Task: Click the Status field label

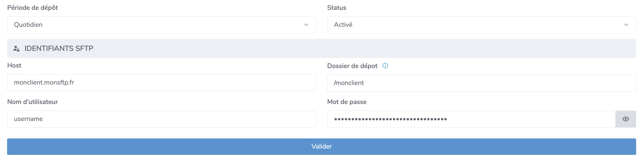Action: (x=336, y=8)
